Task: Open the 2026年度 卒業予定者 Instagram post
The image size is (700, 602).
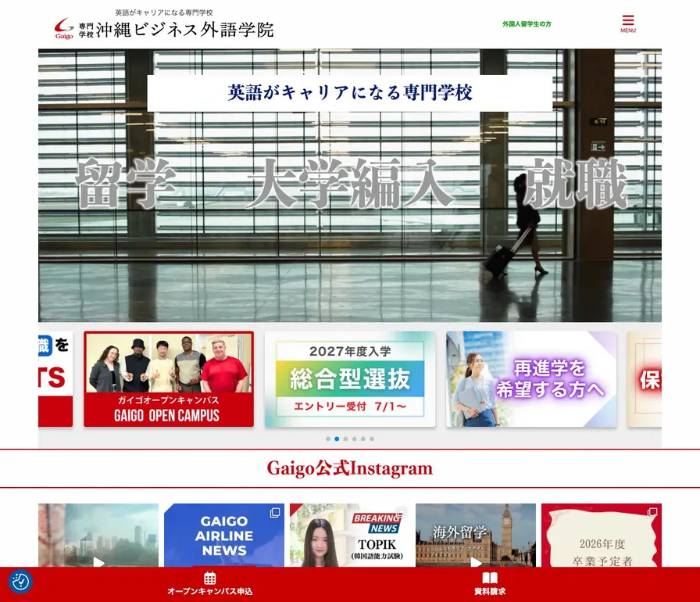Action: 602,536
